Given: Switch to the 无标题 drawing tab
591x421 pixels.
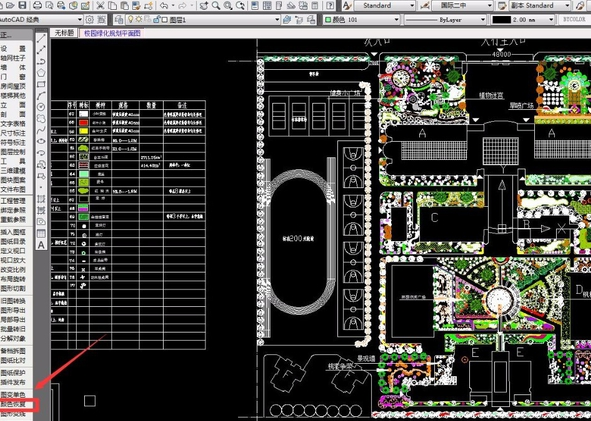Looking at the screenshot, I should [x=64, y=33].
